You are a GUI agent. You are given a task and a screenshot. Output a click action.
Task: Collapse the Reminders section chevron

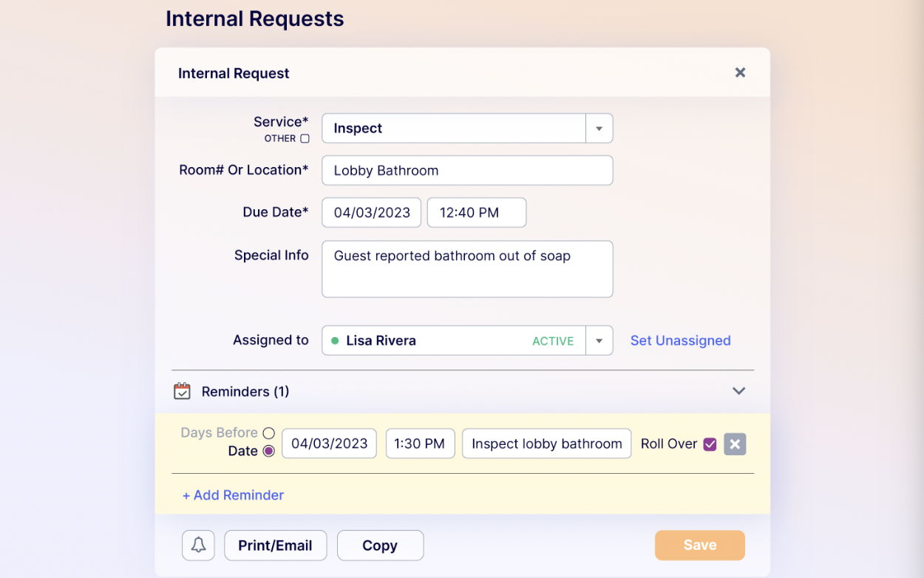pos(738,391)
